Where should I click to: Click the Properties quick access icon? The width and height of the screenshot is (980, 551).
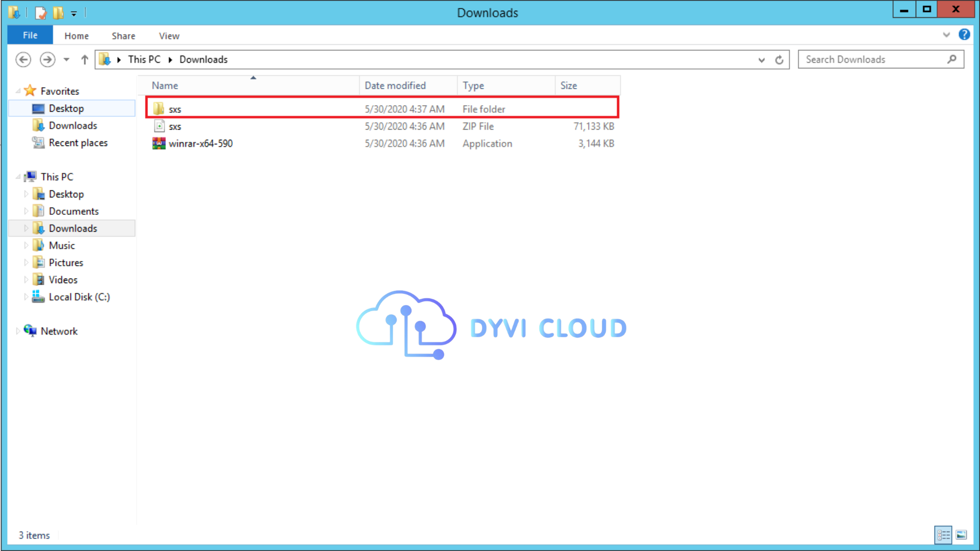pyautogui.click(x=41, y=12)
